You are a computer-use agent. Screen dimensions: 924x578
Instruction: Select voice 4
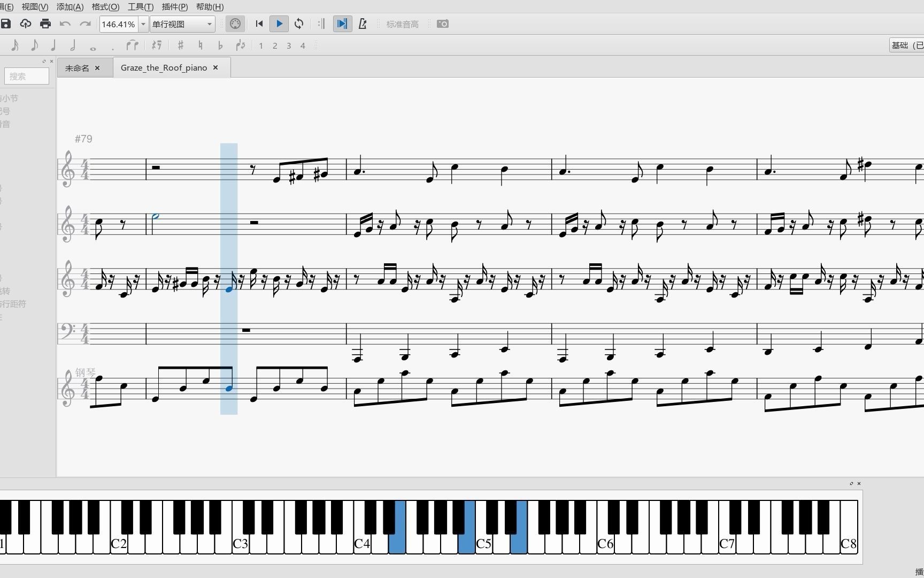click(x=303, y=46)
